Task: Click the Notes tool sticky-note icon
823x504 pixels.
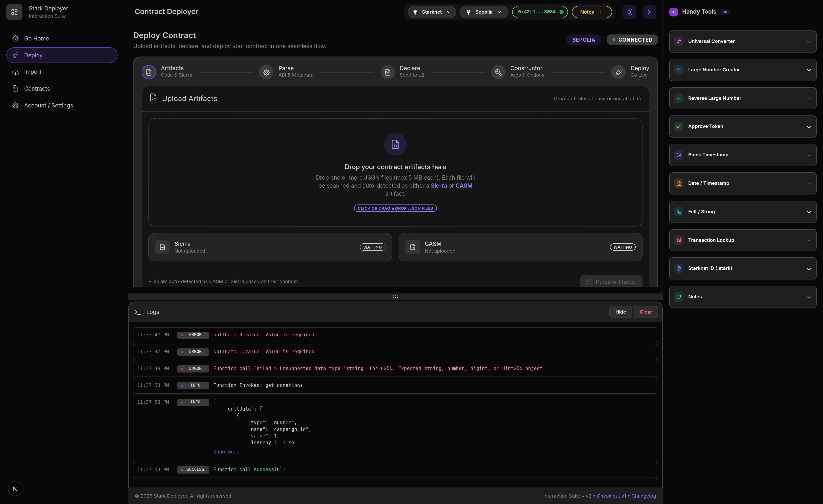Action: (679, 297)
